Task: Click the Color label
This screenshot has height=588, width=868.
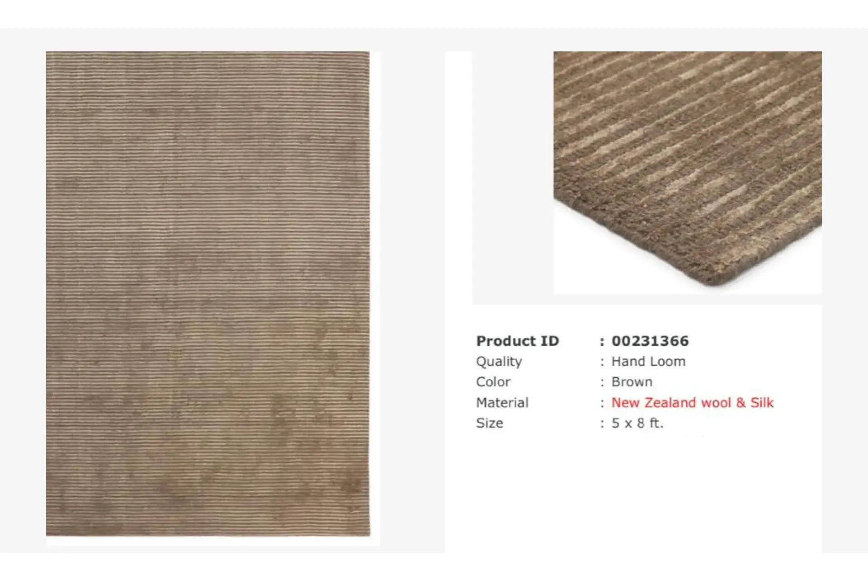Action: (493, 382)
